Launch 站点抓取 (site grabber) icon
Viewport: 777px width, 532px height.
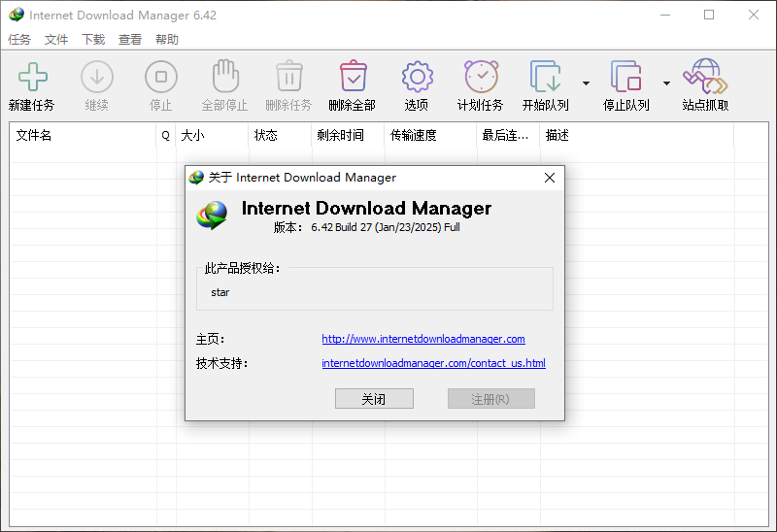click(705, 77)
